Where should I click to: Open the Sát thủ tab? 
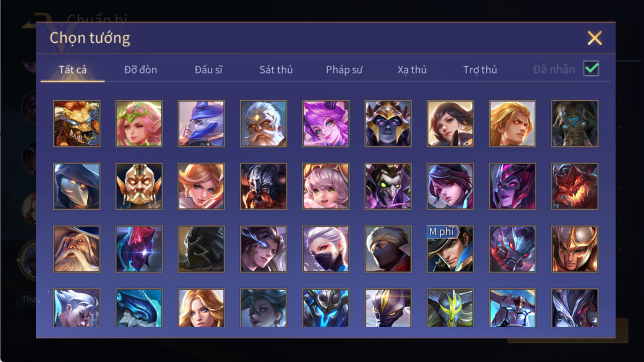[276, 70]
